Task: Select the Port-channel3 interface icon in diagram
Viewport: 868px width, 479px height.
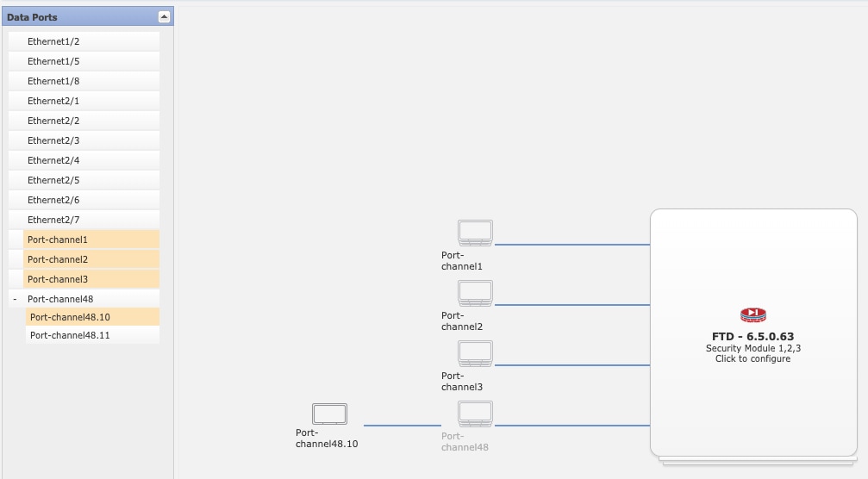Action: pyautogui.click(x=475, y=353)
